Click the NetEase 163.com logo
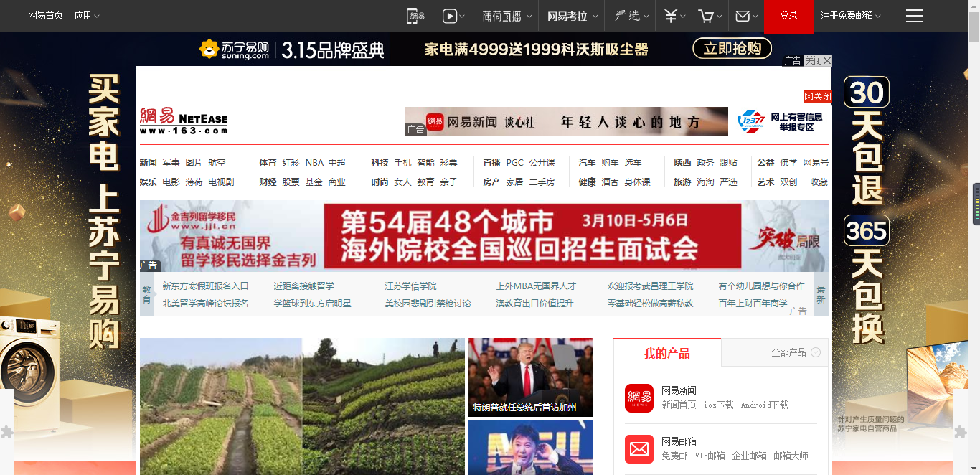The width and height of the screenshot is (980, 475). (184, 121)
